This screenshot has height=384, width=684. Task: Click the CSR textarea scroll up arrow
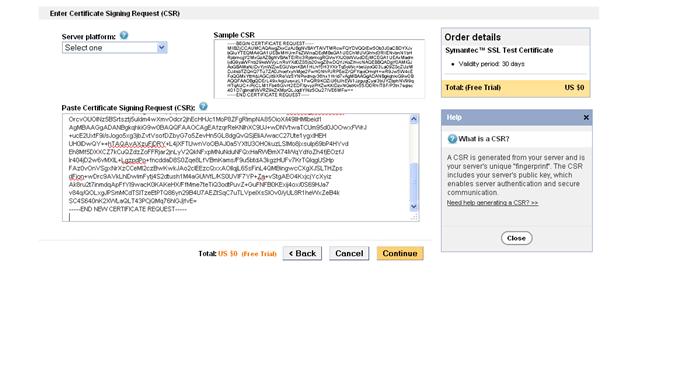click(x=414, y=119)
